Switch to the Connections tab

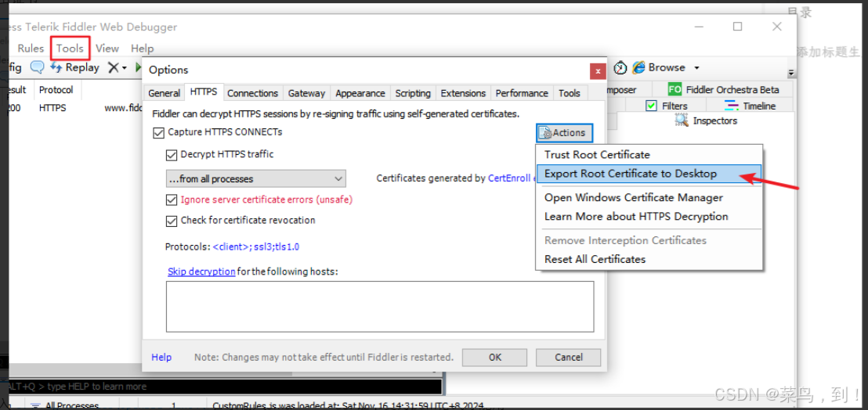252,93
